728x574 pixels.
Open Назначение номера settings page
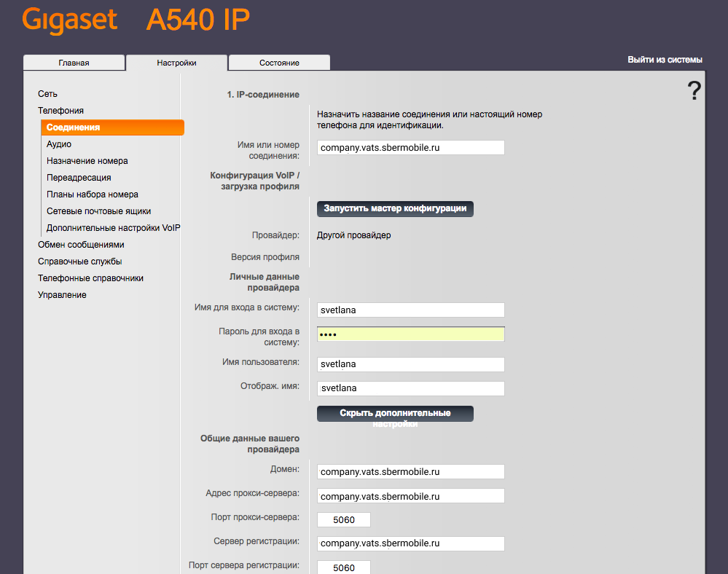pos(87,161)
